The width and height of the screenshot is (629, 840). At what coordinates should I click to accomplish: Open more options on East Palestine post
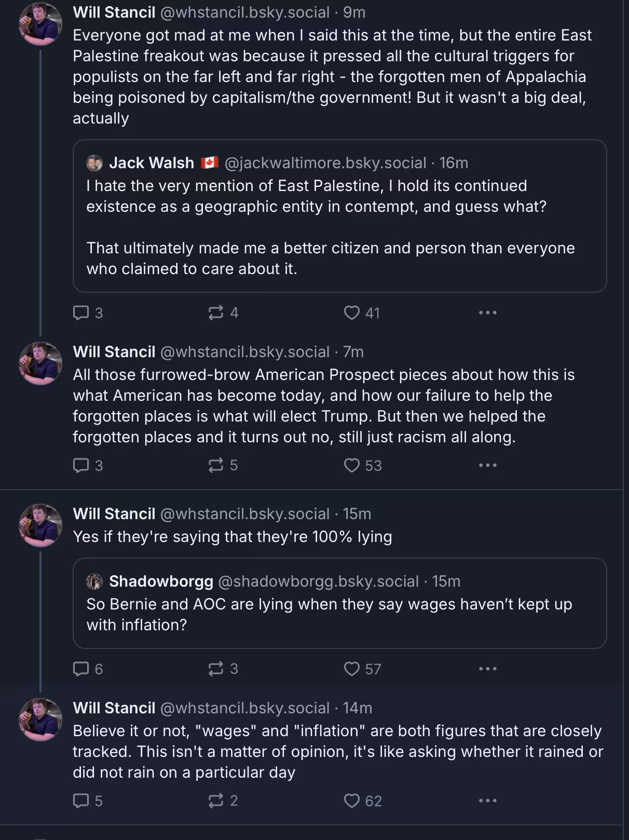487,313
